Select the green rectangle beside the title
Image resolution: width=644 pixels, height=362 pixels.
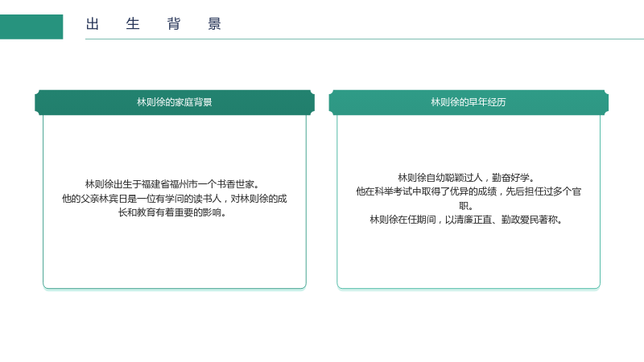31,27
